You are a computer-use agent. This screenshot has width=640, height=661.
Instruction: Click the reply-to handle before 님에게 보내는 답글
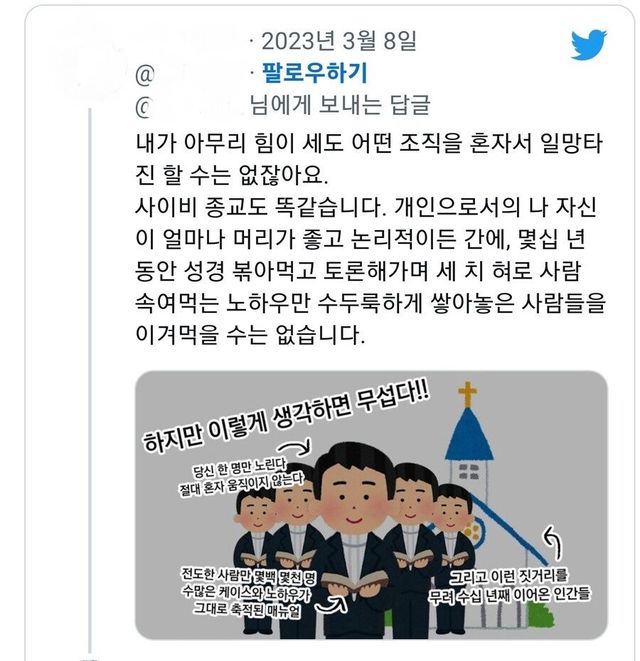pyautogui.click(x=190, y=107)
